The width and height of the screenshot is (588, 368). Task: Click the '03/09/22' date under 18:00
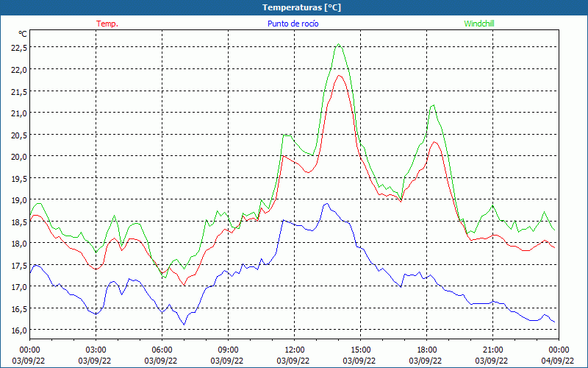pos(426,361)
